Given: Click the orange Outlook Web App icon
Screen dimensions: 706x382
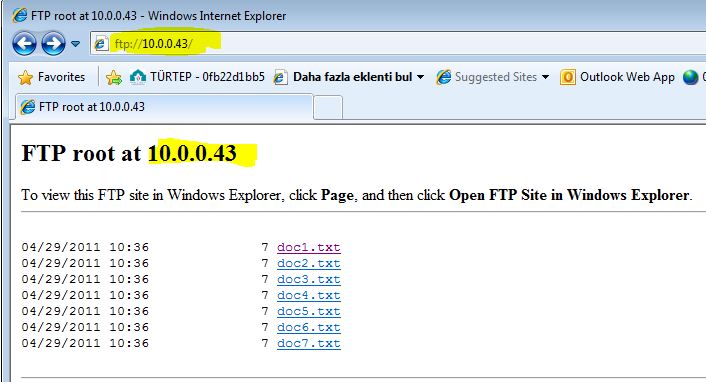Looking at the screenshot, I should click(x=567, y=77).
